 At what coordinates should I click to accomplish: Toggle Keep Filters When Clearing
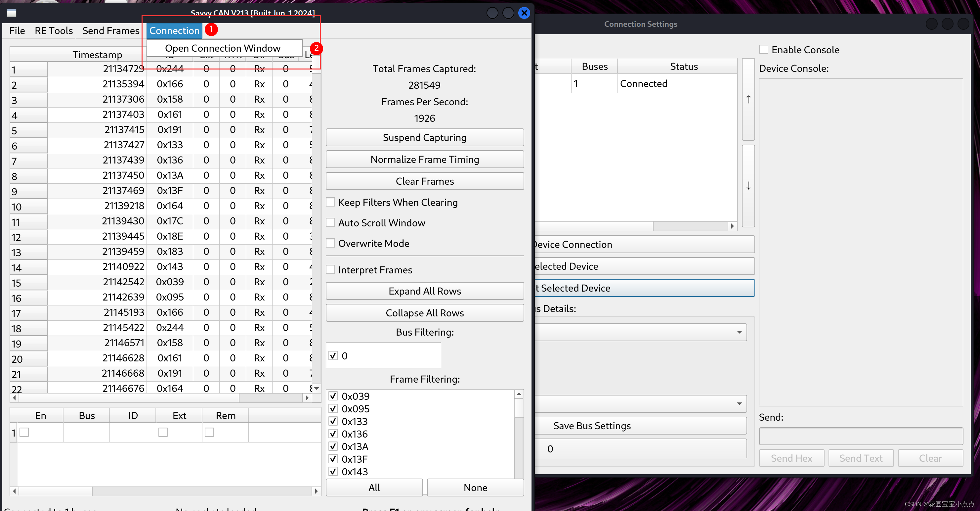[331, 202]
